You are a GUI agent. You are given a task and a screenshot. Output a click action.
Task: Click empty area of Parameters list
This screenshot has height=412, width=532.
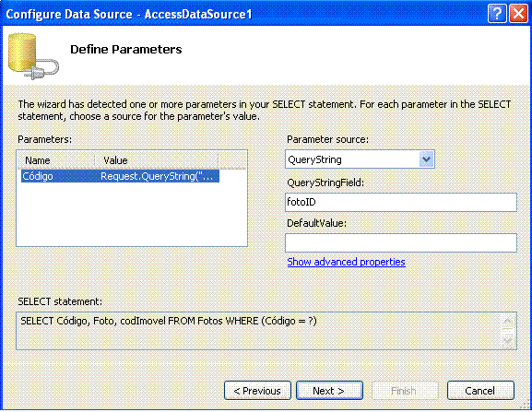pos(132,215)
